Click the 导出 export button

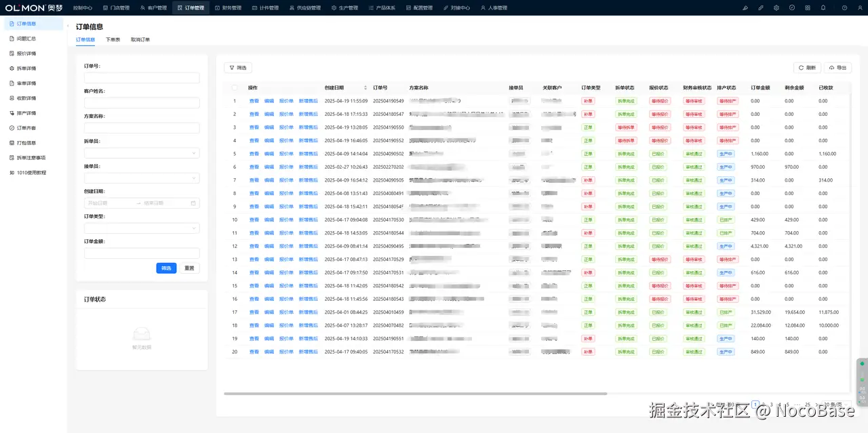837,68
